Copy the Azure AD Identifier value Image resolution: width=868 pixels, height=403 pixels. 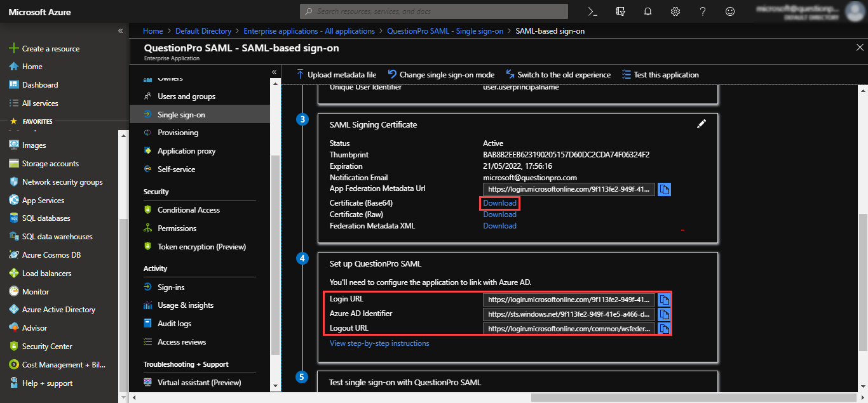664,314
